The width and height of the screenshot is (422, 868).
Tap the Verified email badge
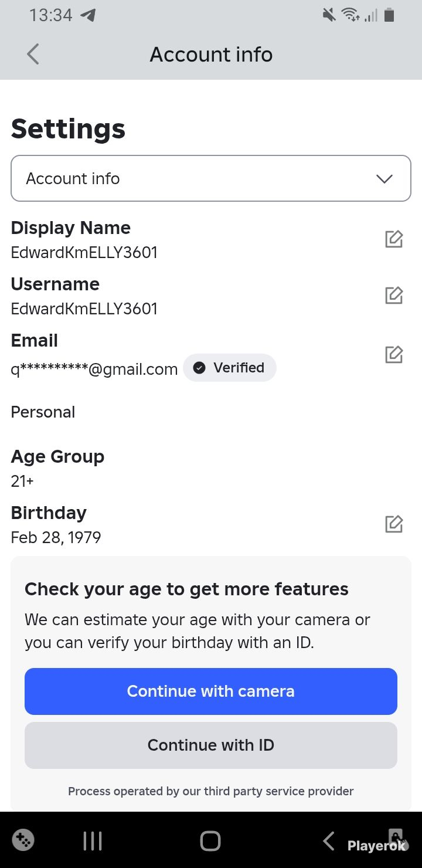pyautogui.click(x=230, y=368)
